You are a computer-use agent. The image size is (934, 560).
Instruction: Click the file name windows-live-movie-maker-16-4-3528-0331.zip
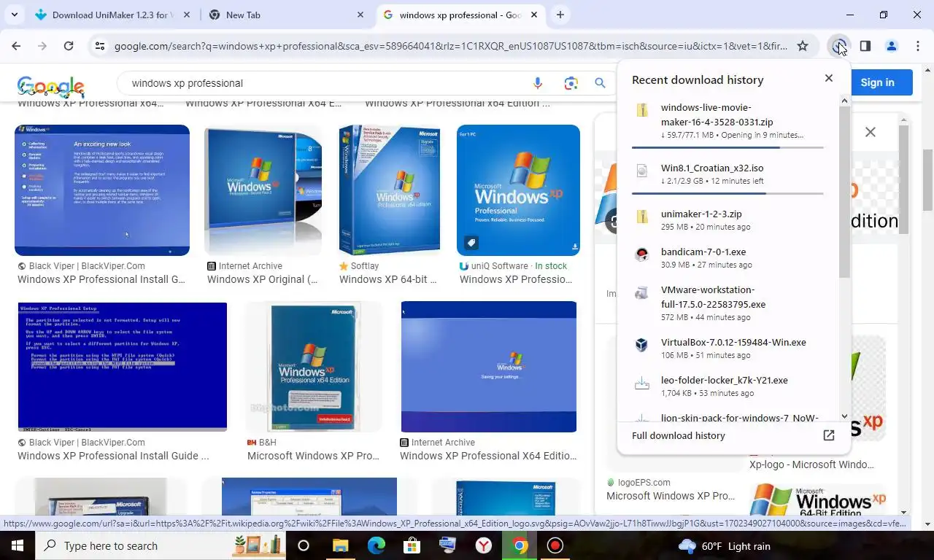pos(717,114)
